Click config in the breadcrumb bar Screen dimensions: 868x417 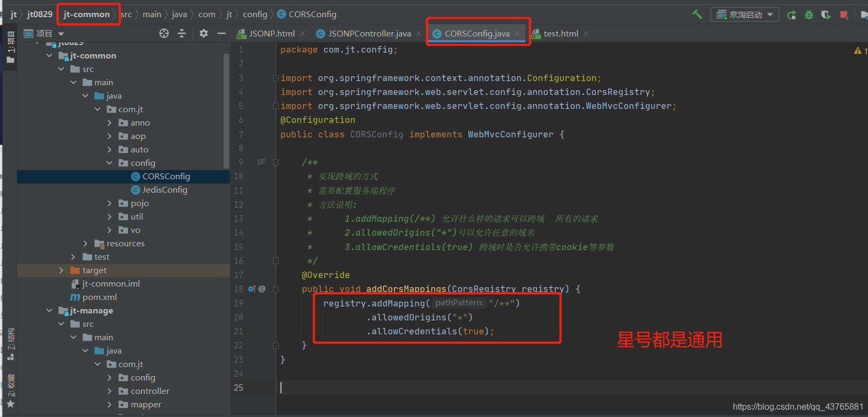(x=255, y=14)
